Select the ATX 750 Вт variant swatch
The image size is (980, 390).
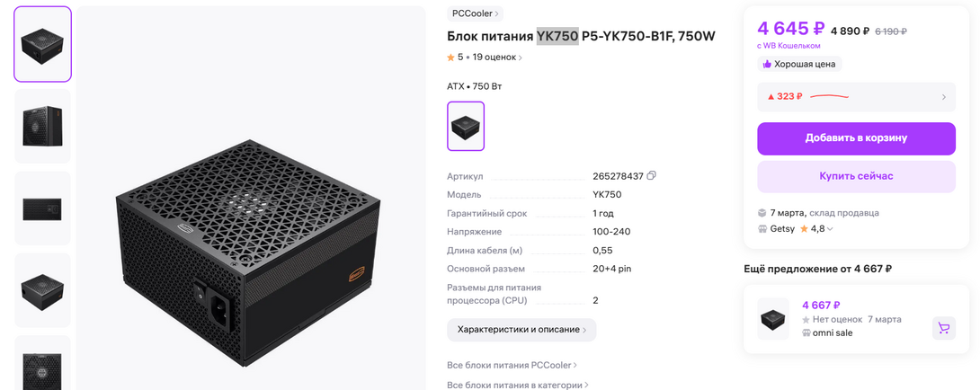coord(466,126)
